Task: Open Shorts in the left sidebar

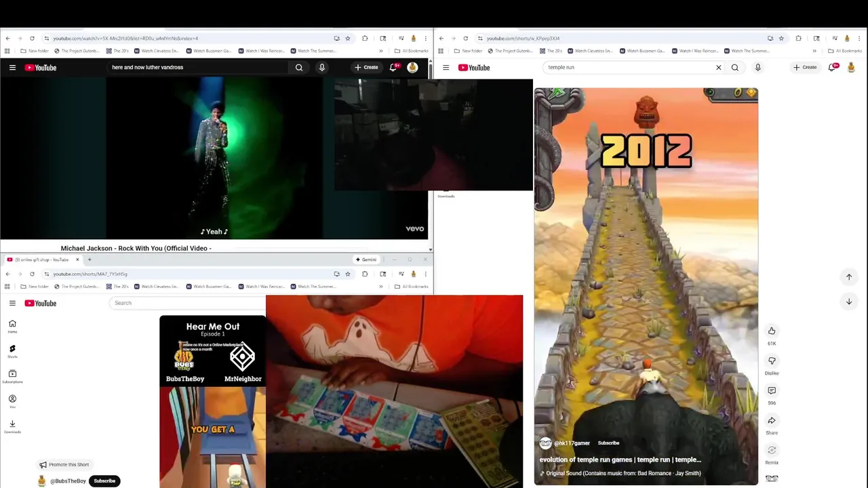Action: (x=12, y=351)
